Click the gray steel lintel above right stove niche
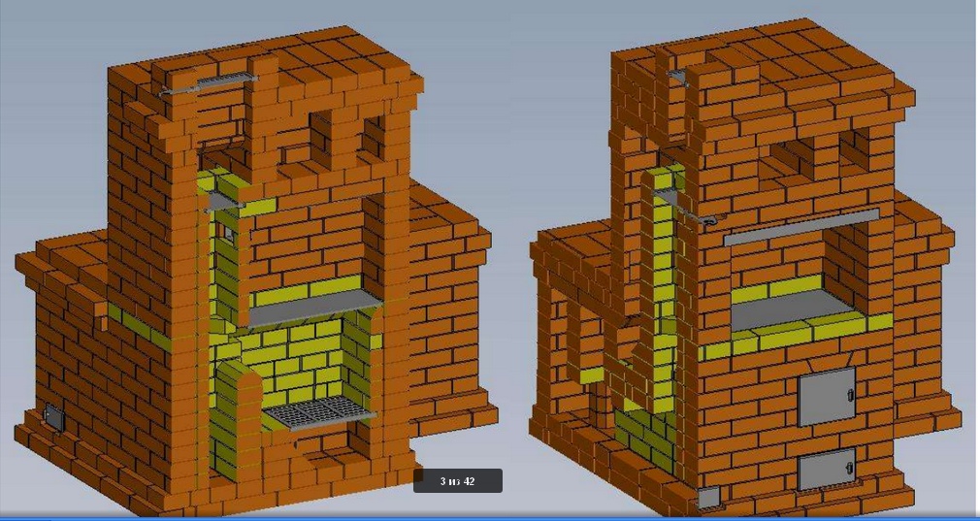Viewport: 980px width, 521px height. tap(800, 226)
